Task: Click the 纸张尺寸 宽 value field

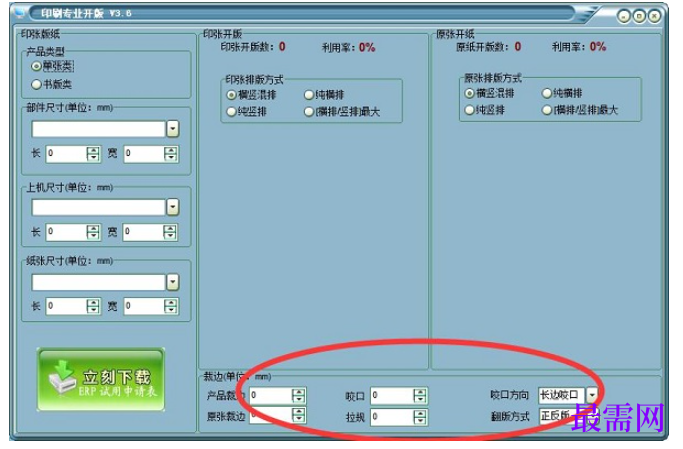Action: point(144,306)
